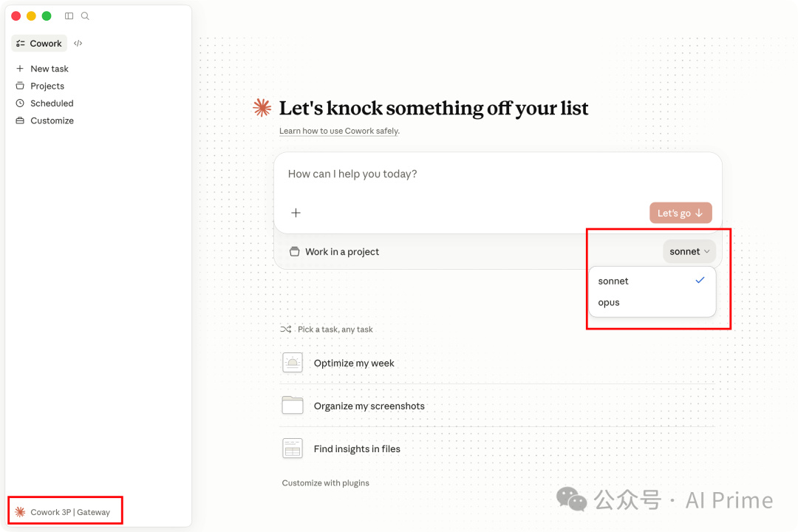Switch to the code view icon
The image size is (798, 532).
[78, 44]
